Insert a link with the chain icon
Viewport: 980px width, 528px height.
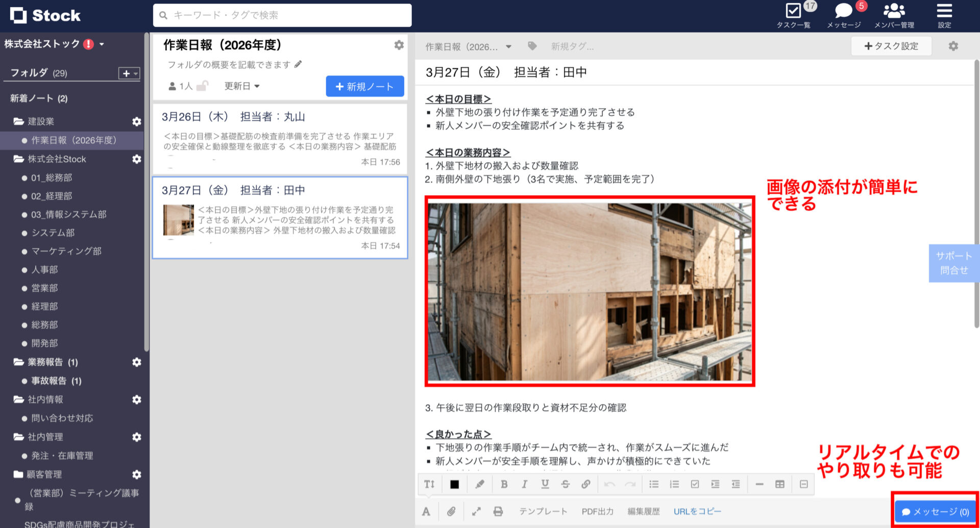(x=586, y=484)
